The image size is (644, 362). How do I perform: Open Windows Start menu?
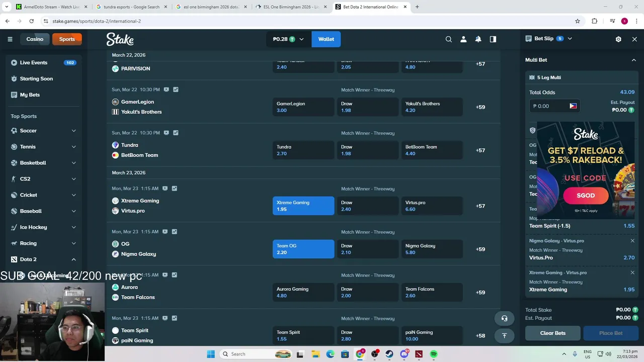coord(211,354)
